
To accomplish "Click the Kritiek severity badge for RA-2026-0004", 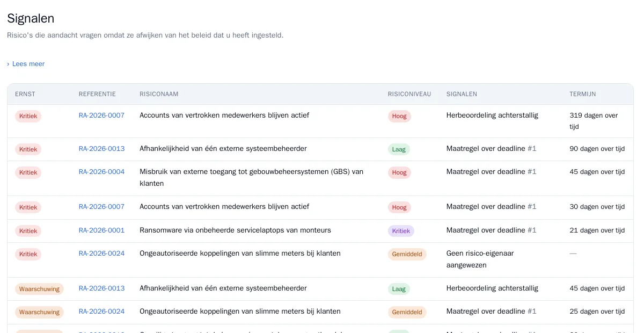I will [28, 172].
